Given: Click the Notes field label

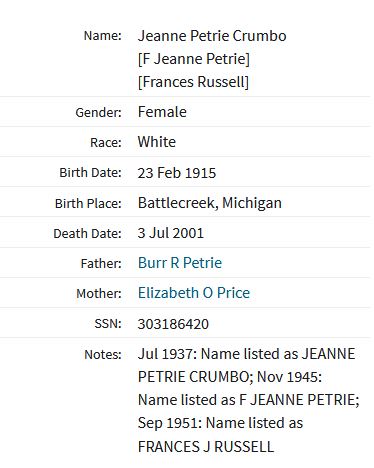Looking at the screenshot, I should [103, 354].
